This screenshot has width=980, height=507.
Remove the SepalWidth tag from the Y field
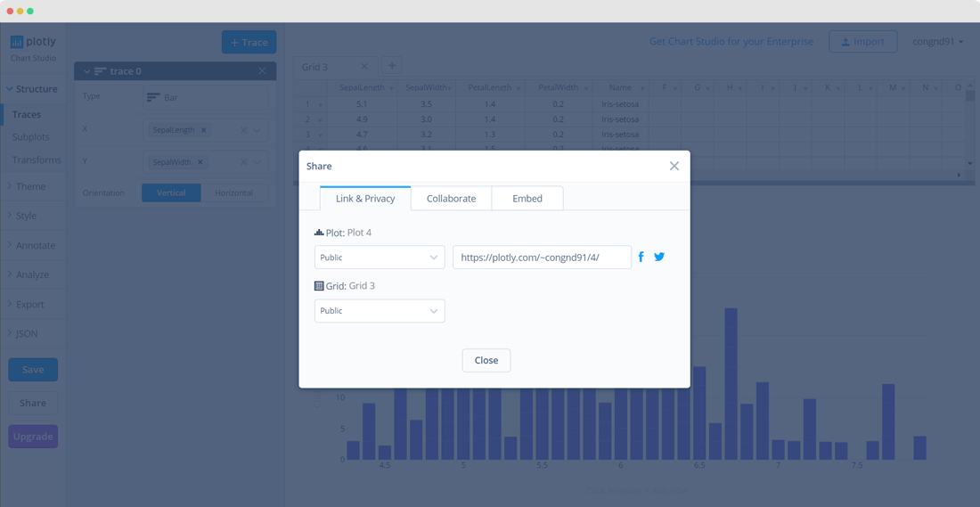pos(200,162)
